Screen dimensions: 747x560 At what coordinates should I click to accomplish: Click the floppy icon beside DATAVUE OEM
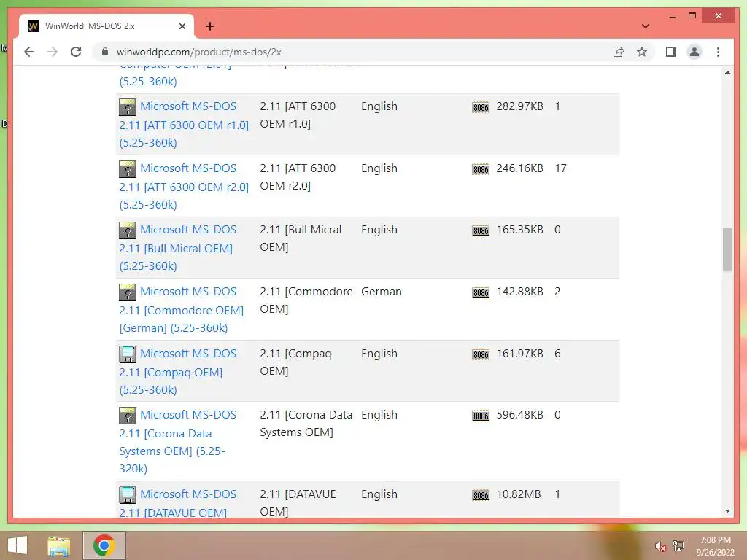click(127, 495)
